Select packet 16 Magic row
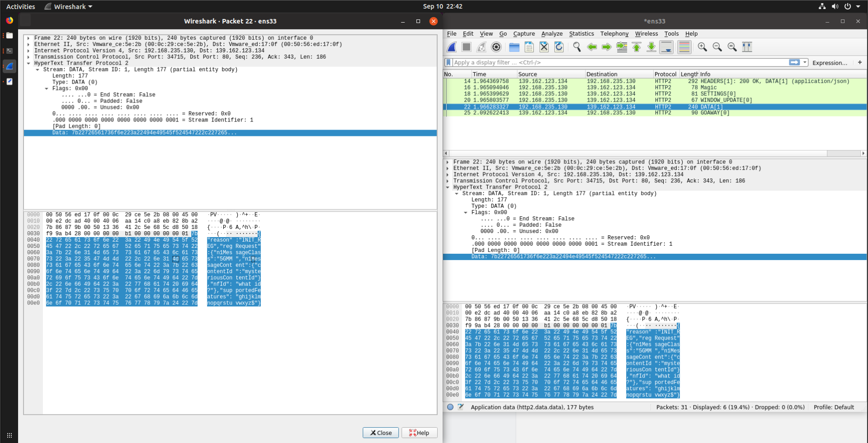This screenshot has height=443, width=868. (x=655, y=88)
